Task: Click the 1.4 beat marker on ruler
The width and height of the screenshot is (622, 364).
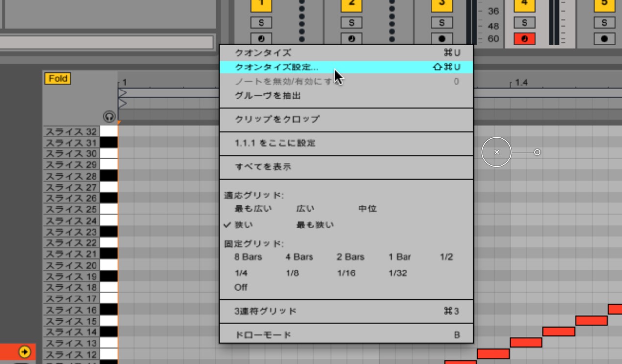Action: (x=521, y=83)
